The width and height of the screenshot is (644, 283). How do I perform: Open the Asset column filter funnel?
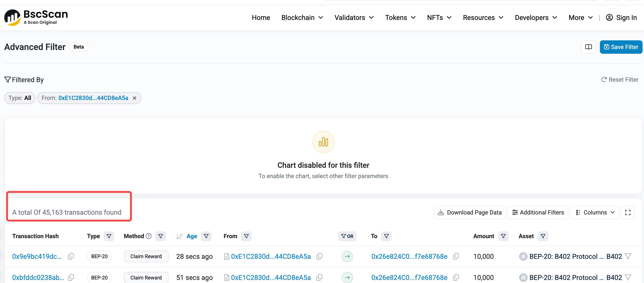pyautogui.click(x=543, y=236)
